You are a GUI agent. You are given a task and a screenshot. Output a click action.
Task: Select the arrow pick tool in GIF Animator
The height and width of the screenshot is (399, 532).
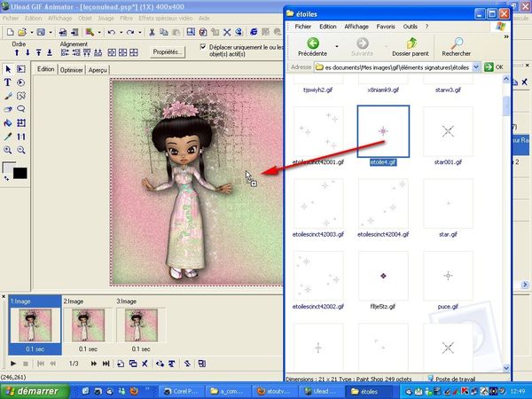pyautogui.click(x=8, y=69)
